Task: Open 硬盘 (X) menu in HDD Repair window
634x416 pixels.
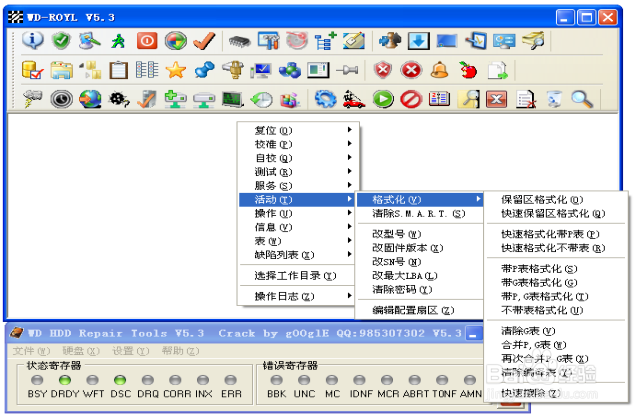Action: pyautogui.click(x=81, y=351)
